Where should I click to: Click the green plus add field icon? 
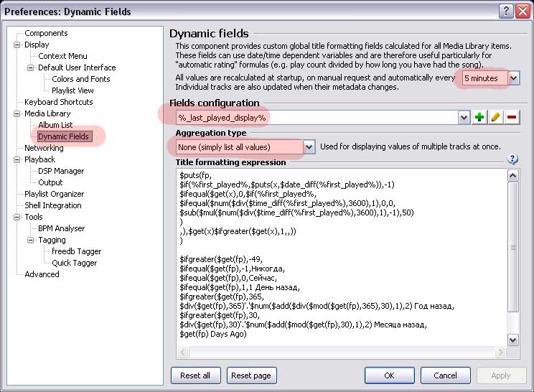coord(479,117)
